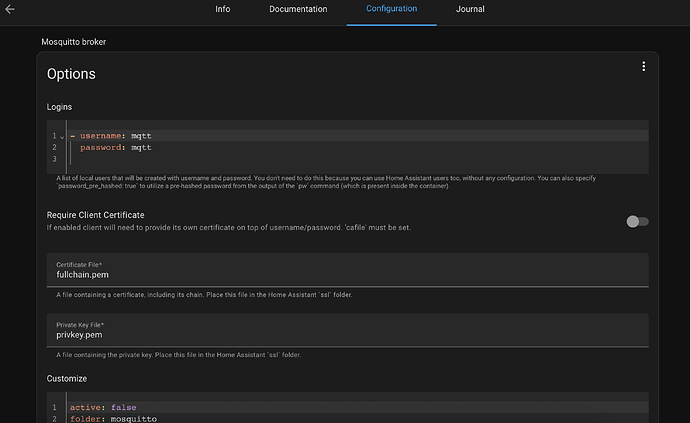Switch to the Documentation tab
The width and height of the screenshot is (690, 423).
[x=298, y=9]
